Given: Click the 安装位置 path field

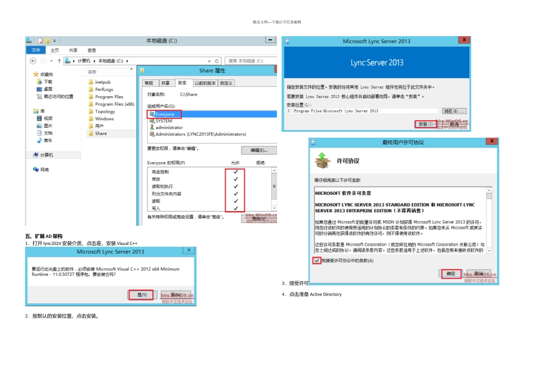Looking at the screenshot, I should [x=362, y=111].
